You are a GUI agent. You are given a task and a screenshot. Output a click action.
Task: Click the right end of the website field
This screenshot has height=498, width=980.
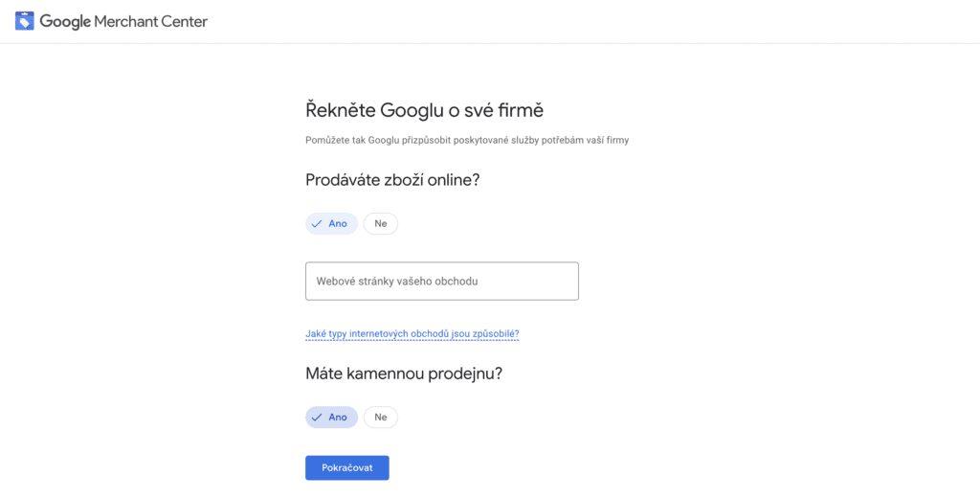pyautogui.click(x=565, y=282)
